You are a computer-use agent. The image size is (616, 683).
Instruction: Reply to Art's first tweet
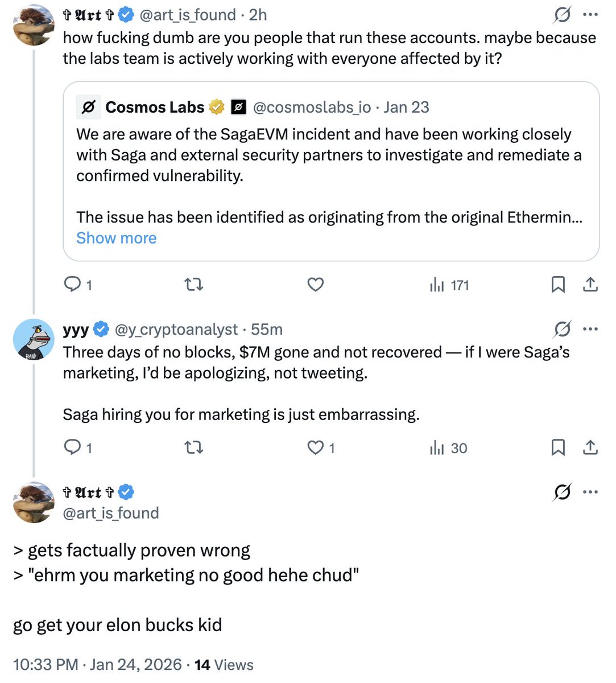[x=73, y=284]
